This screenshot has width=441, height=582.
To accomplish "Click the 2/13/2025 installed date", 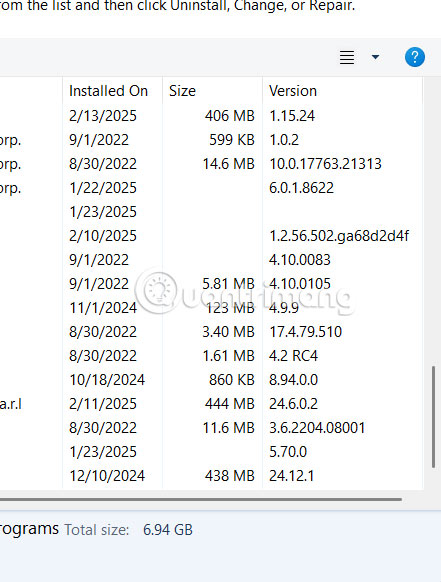I will (103, 116).
